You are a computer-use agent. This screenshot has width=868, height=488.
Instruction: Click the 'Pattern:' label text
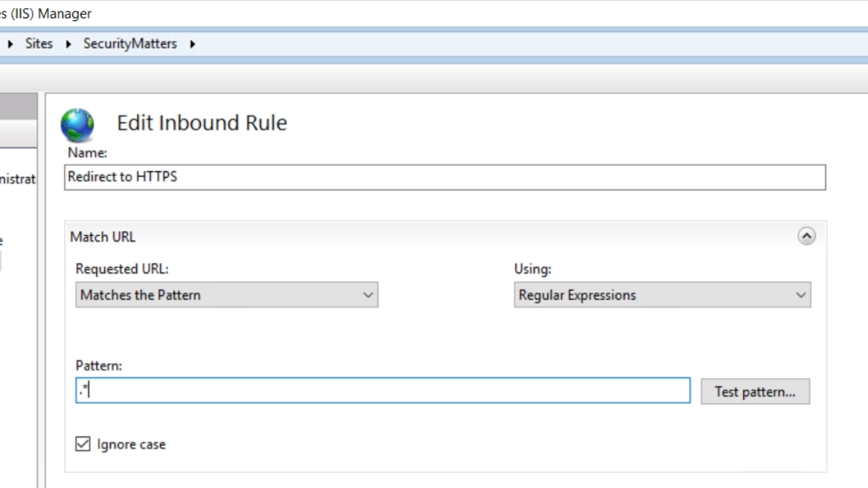98,365
